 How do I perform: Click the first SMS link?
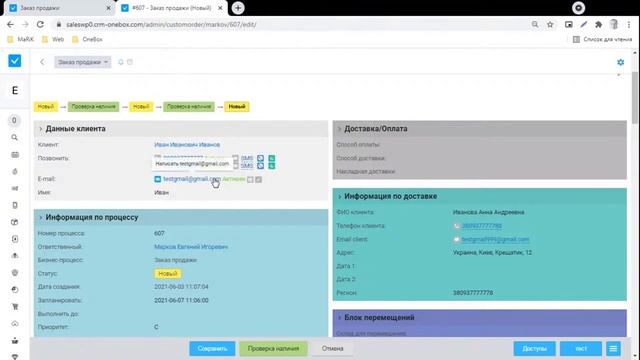[x=247, y=158]
